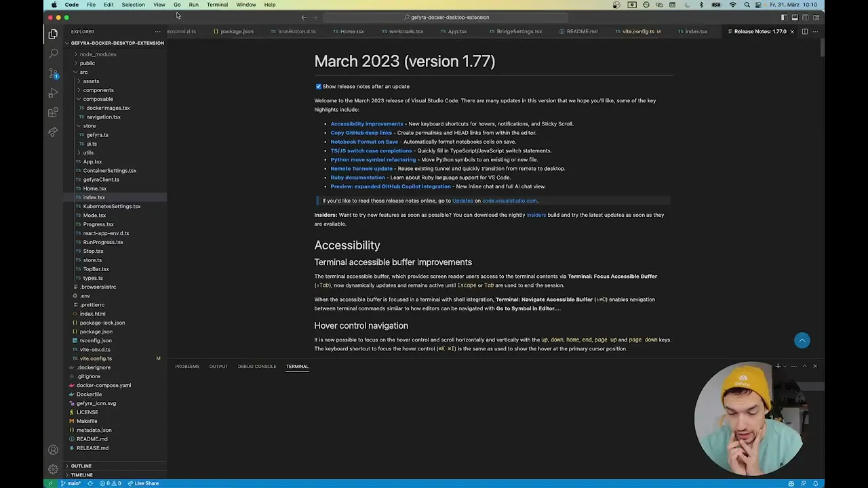Toggle panel layout icon in title bar
This screenshot has height=488, width=868.
coord(795,18)
